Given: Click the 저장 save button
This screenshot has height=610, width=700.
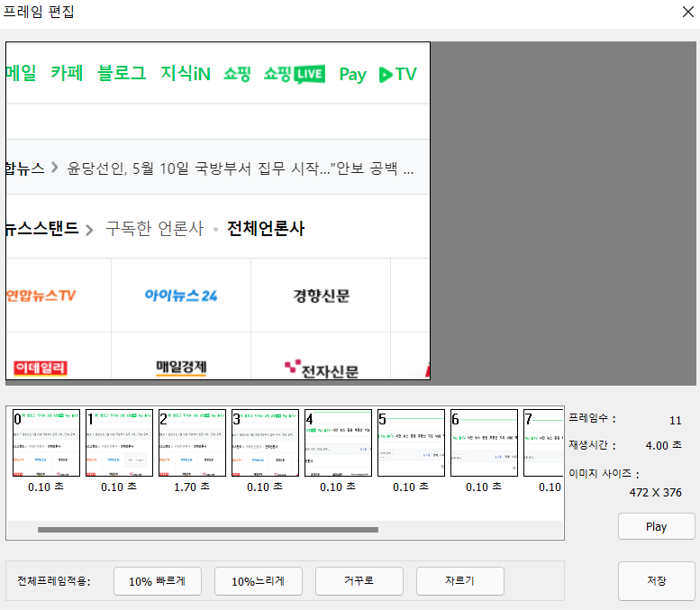Looking at the screenshot, I should (656, 580).
